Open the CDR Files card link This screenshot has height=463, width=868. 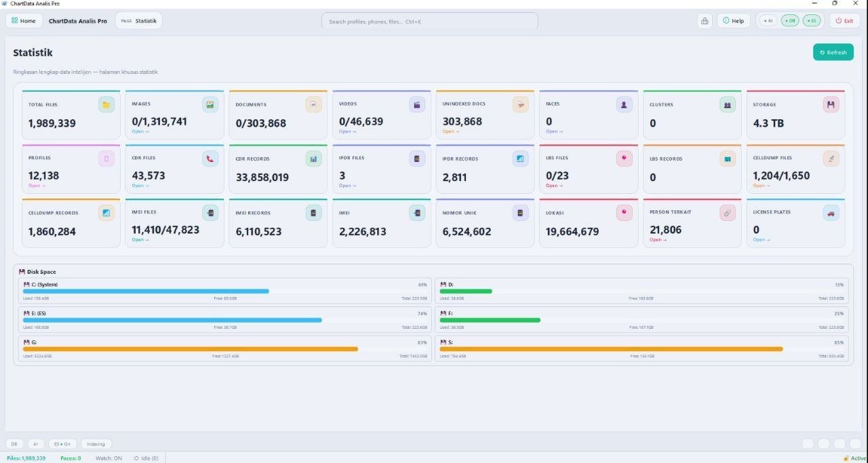140,186
